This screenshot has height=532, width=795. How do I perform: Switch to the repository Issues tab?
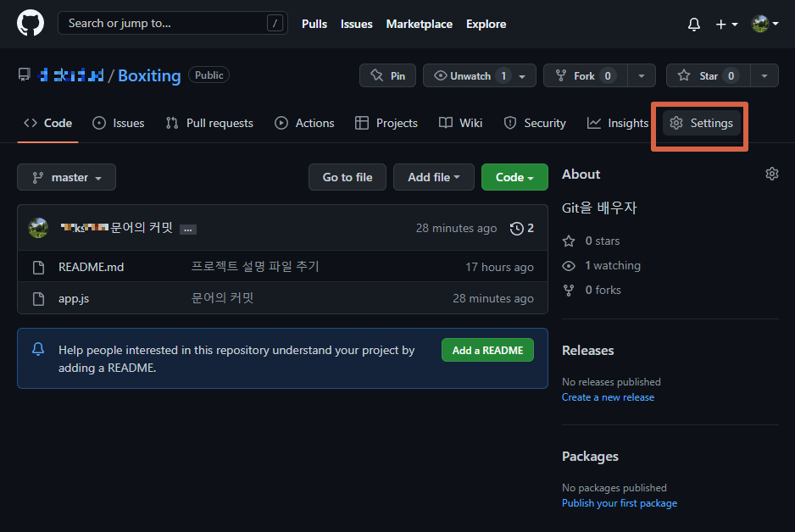[x=119, y=123]
